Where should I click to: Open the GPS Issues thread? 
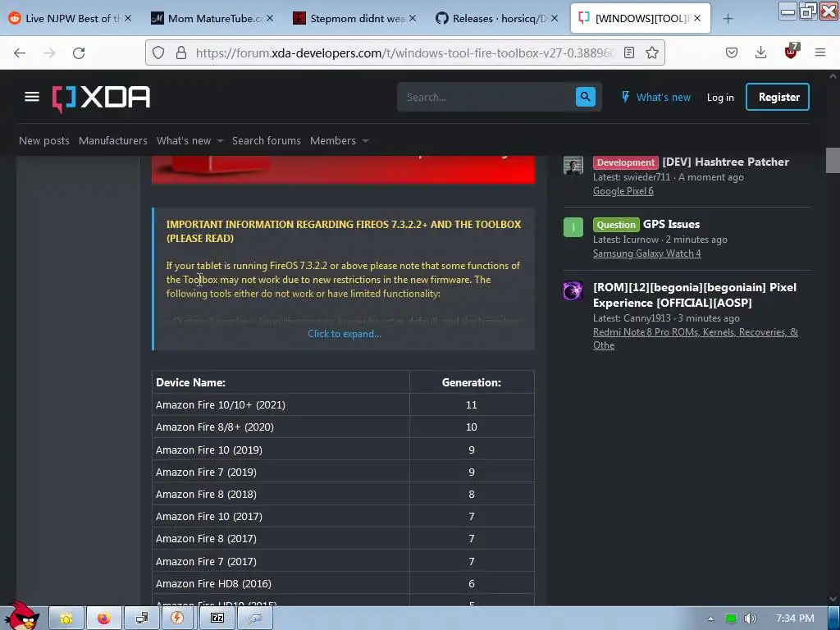point(671,224)
